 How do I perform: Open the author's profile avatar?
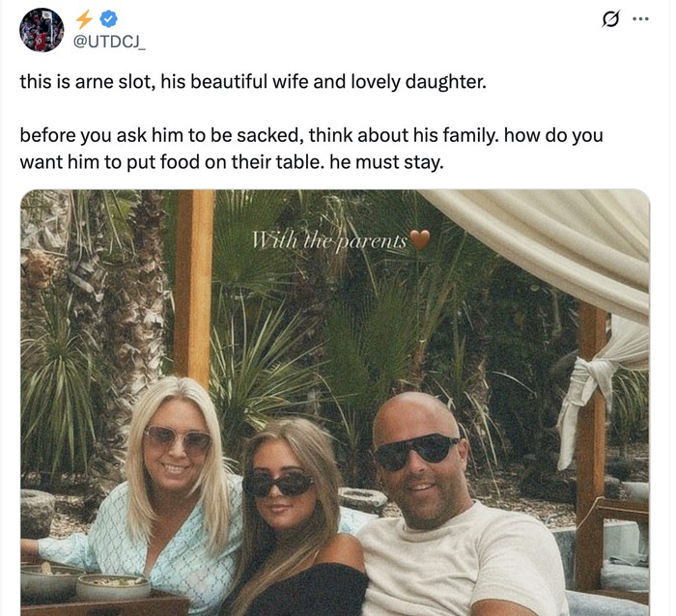click(x=42, y=29)
